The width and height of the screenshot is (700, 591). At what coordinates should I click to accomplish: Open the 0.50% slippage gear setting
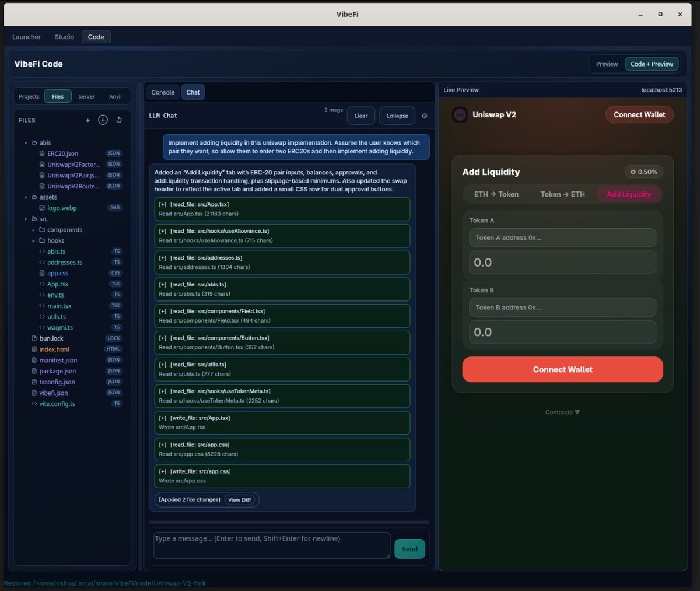[644, 172]
